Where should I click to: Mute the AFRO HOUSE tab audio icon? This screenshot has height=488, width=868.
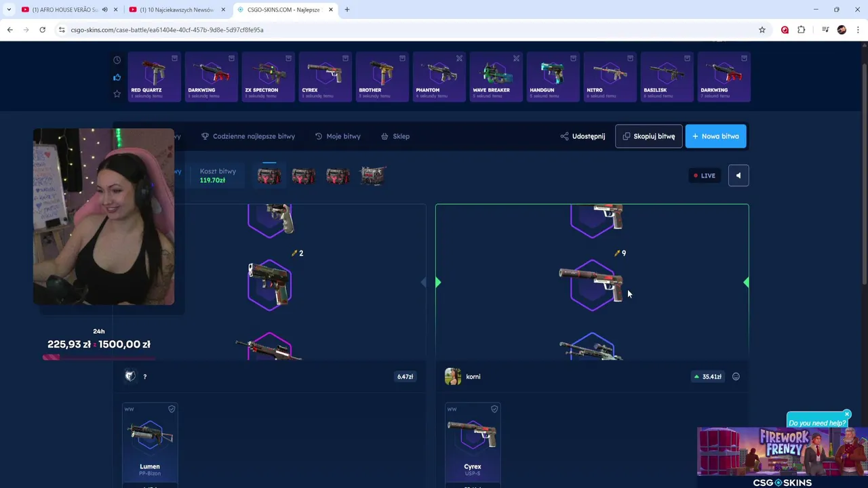click(104, 9)
